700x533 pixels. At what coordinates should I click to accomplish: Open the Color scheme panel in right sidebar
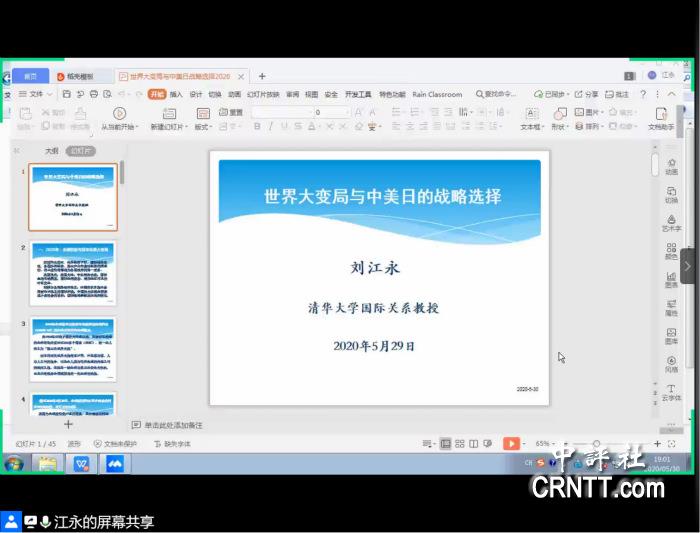[671, 251]
